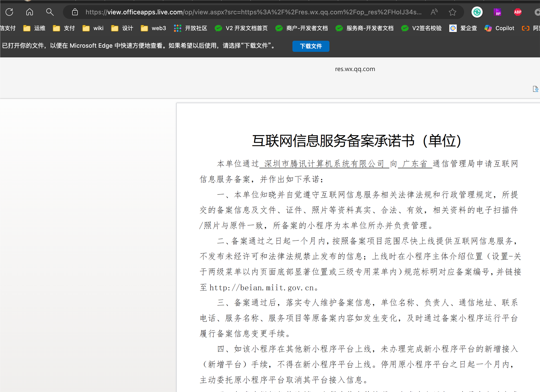View site info via lock icon
The height and width of the screenshot is (392, 540).
pos(75,12)
